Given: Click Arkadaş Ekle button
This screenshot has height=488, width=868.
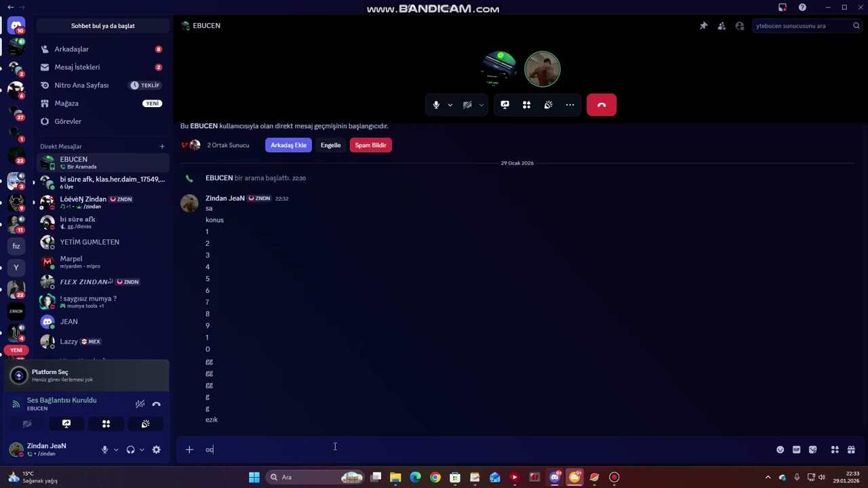Looking at the screenshot, I should coord(288,145).
